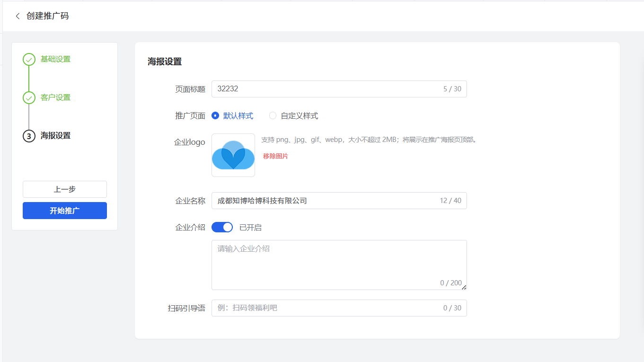Viewport: 644px width, 362px height.
Task: Click the textarea resize handle corner
Action: tap(464, 287)
